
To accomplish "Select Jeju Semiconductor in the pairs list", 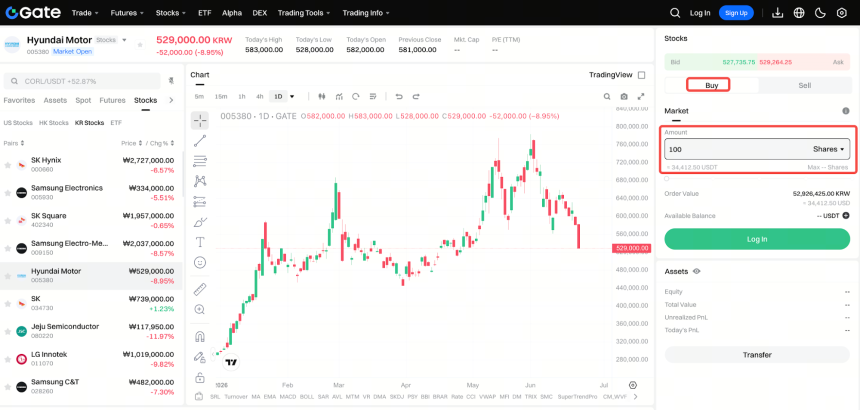I will tap(91, 332).
